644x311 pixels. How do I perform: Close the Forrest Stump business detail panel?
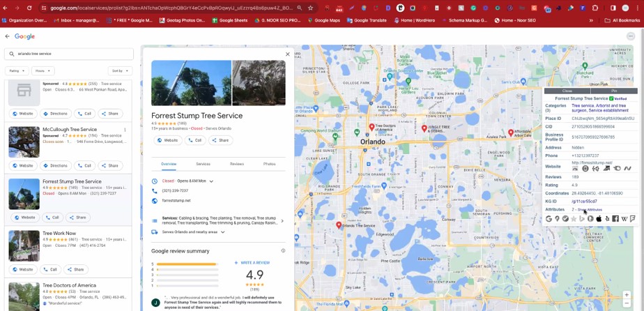[x=287, y=54]
